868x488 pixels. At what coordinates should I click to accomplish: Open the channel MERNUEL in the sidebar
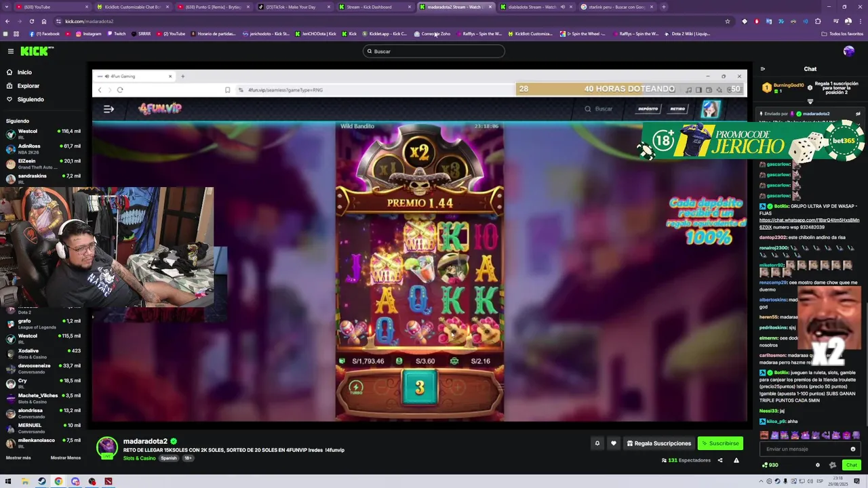43,428
